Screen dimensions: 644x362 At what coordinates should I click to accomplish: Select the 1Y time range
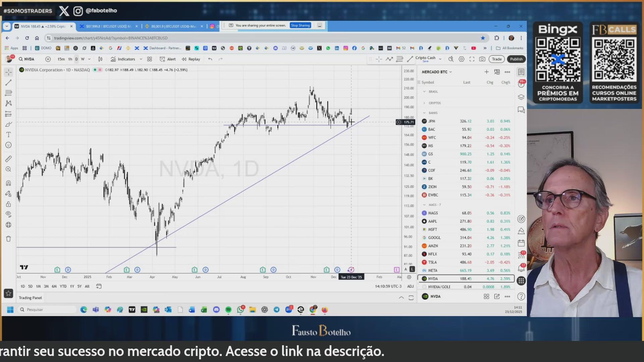click(72, 286)
